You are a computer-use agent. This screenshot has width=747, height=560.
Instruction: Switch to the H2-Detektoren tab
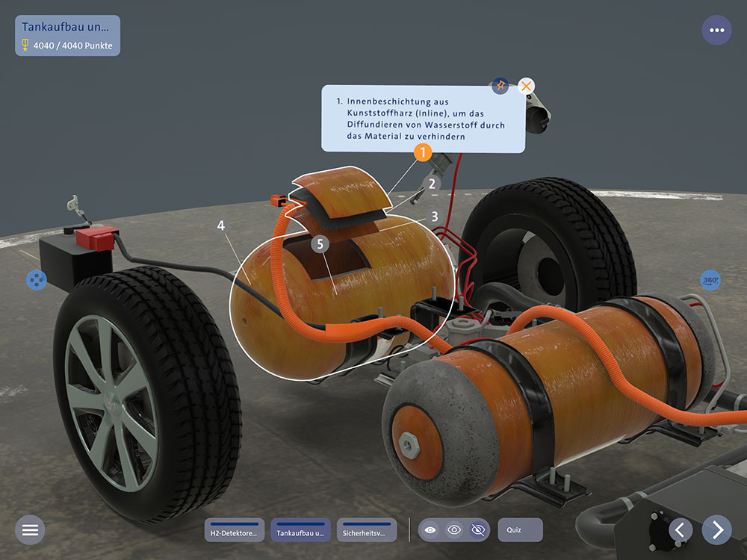pos(235,530)
